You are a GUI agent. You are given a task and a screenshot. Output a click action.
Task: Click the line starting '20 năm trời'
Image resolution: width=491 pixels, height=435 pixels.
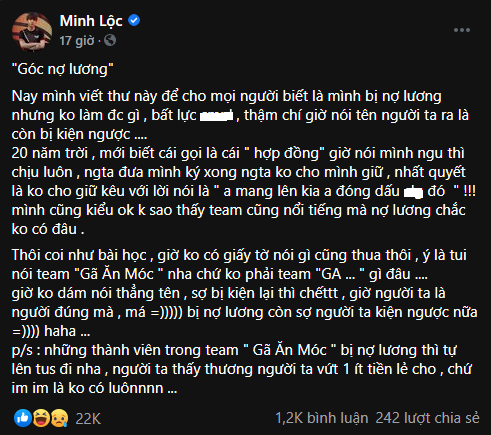pos(238,153)
